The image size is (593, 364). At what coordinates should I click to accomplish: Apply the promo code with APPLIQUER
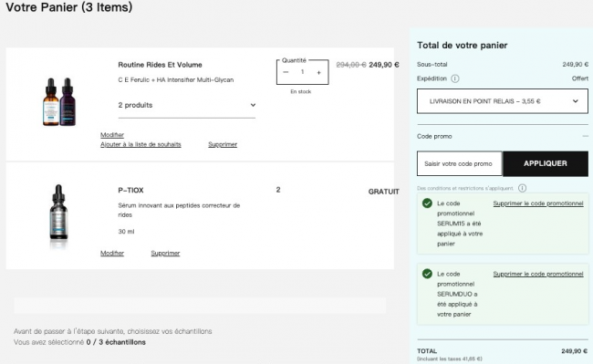click(x=546, y=163)
